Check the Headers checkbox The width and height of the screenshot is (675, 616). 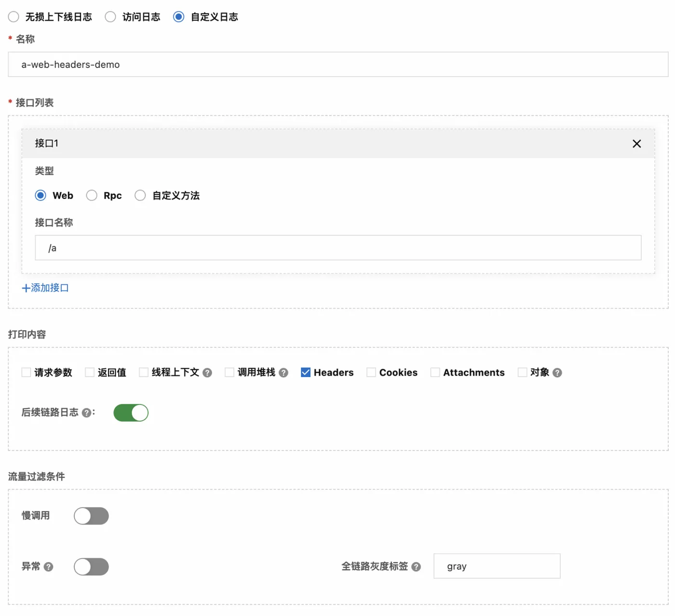click(x=306, y=372)
